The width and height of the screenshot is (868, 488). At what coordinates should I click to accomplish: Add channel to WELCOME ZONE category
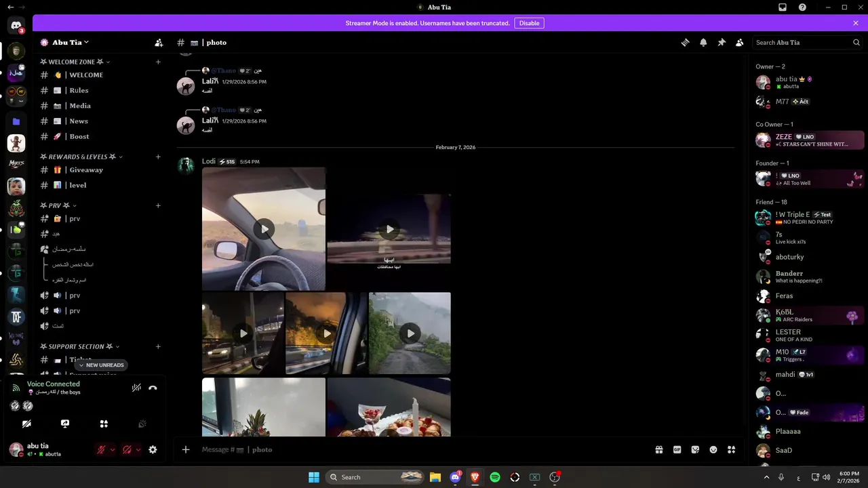coord(158,62)
